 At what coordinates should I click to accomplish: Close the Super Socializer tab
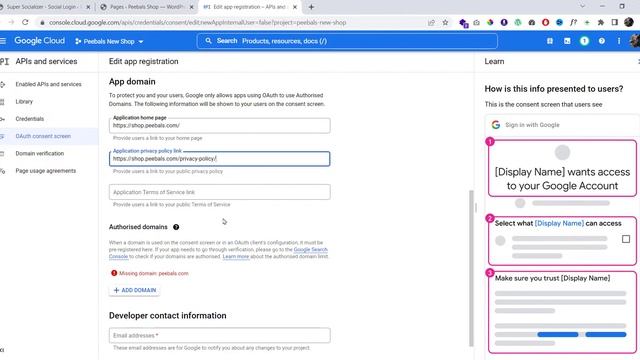tap(88, 7)
